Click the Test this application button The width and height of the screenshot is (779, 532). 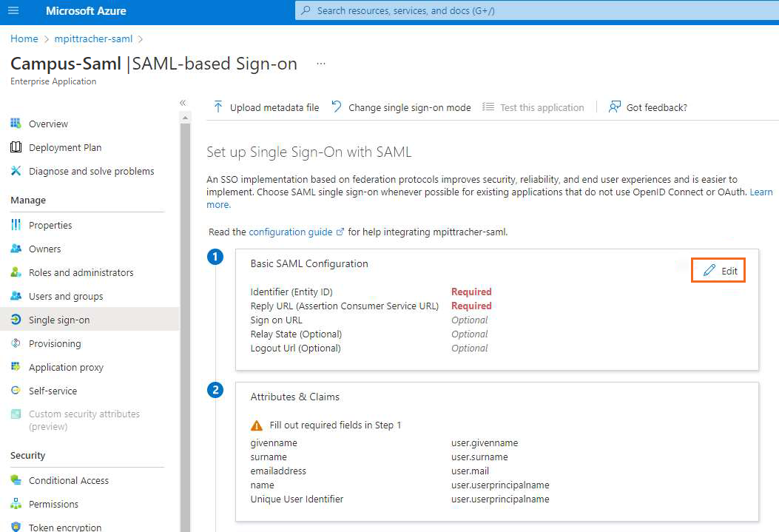(533, 107)
